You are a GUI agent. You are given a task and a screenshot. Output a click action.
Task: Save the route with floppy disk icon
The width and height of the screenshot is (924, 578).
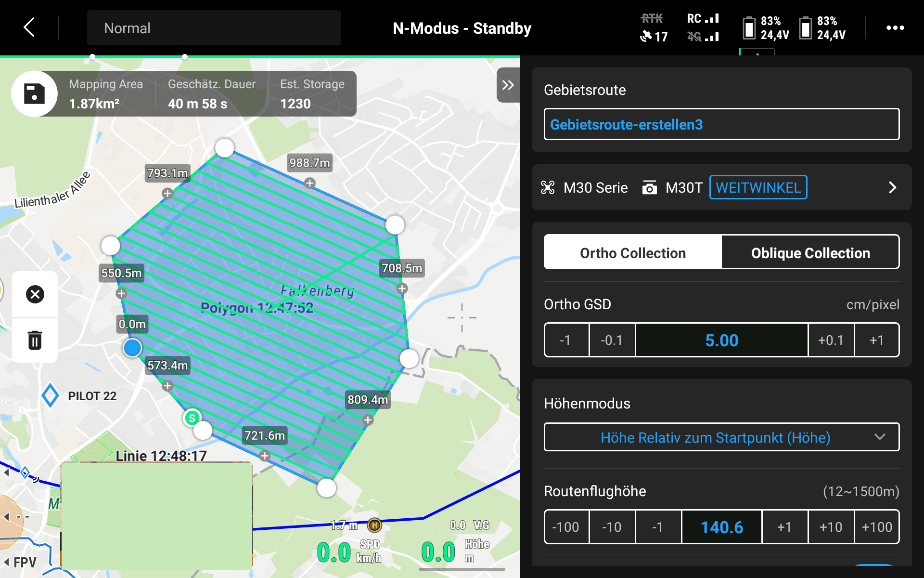[35, 94]
